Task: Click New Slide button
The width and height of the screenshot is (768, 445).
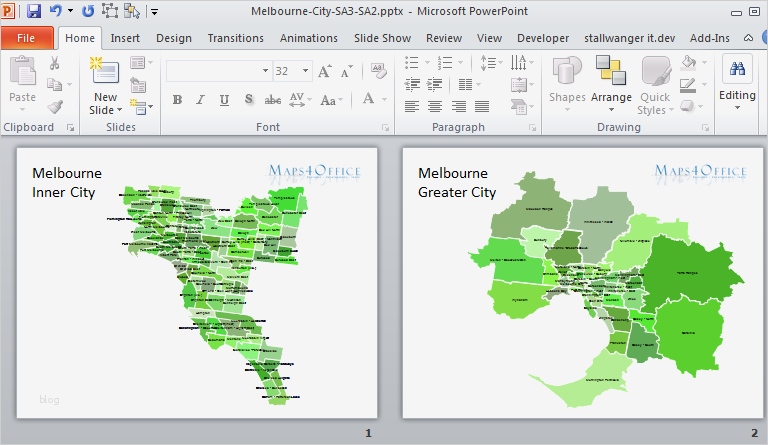Action: pyautogui.click(x=105, y=86)
